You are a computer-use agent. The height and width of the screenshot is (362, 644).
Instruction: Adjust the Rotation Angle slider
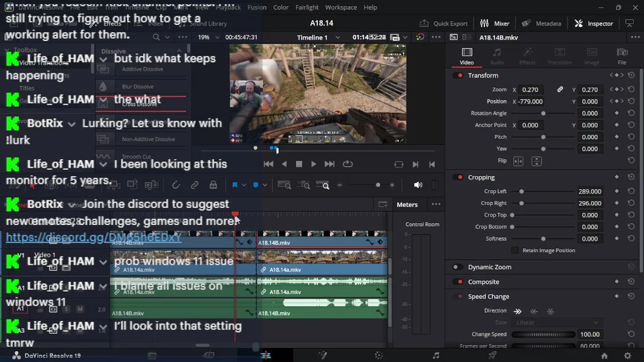[x=543, y=113]
